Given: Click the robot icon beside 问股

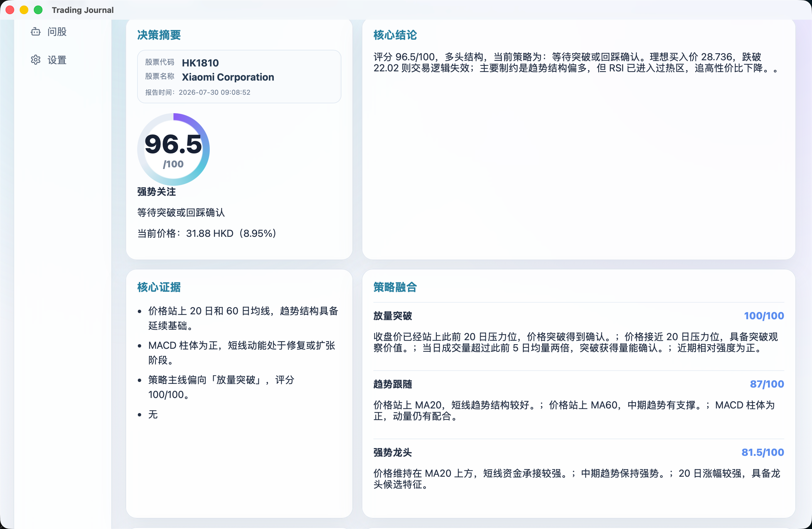Looking at the screenshot, I should click(x=35, y=32).
